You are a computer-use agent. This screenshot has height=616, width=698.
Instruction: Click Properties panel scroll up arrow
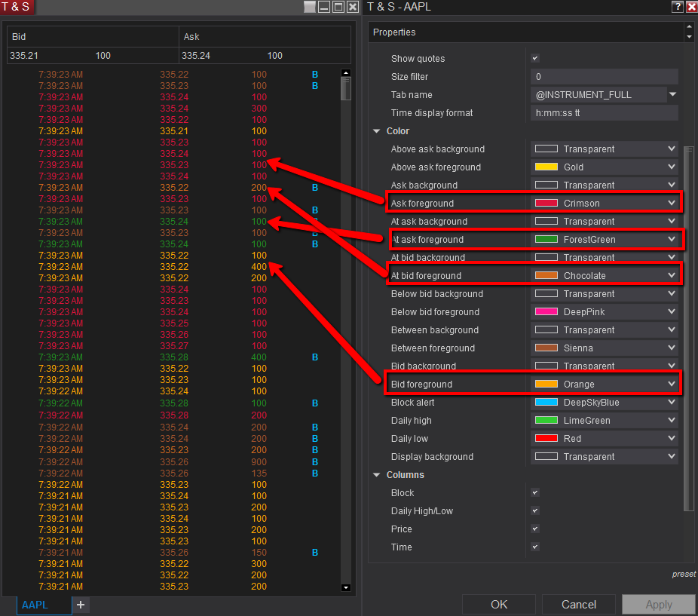coord(689,26)
